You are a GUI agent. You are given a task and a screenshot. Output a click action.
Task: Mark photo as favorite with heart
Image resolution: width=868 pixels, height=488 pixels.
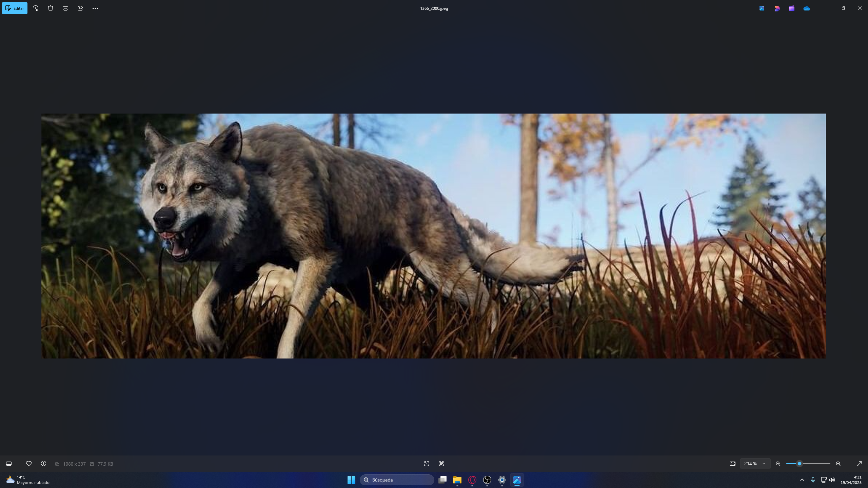29,464
